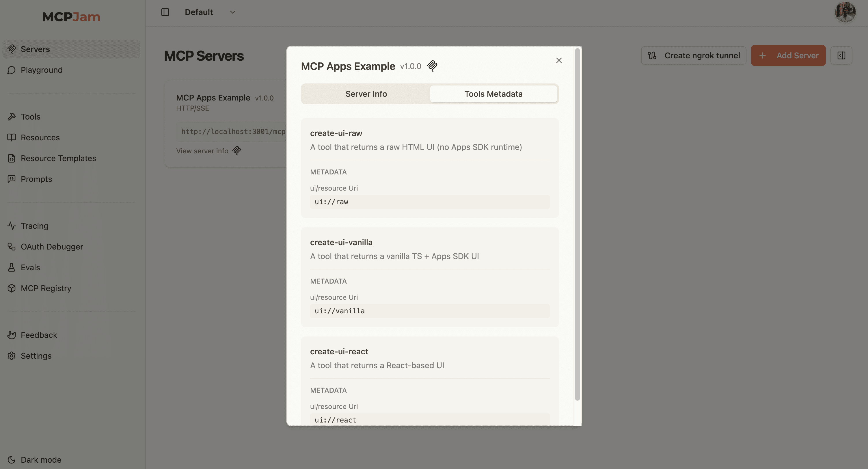This screenshot has width=868, height=469.
Task: Click the MCP icon beside MCP Apps Example title
Action: [432, 66]
